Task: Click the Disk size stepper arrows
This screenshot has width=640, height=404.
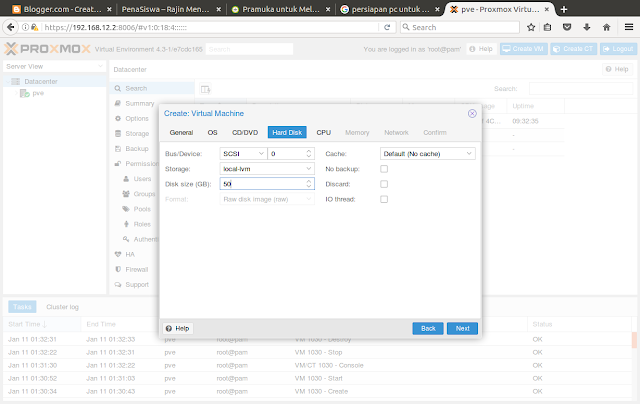Action: [309, 184]
